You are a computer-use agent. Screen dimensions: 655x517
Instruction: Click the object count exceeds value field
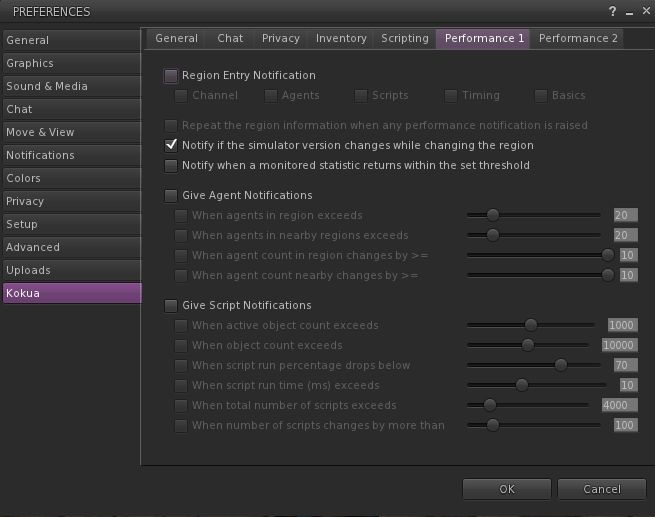click(620, 345)
